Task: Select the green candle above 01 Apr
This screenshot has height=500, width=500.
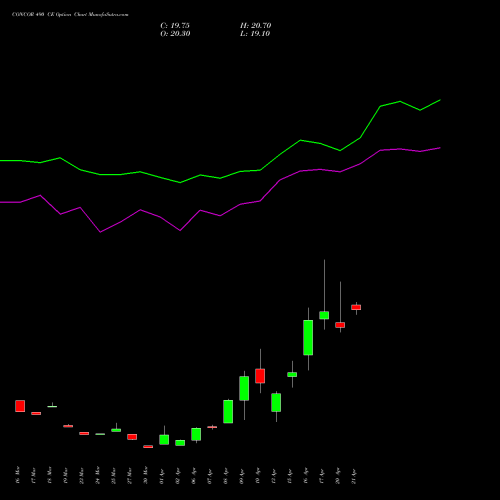Action: 164,440
